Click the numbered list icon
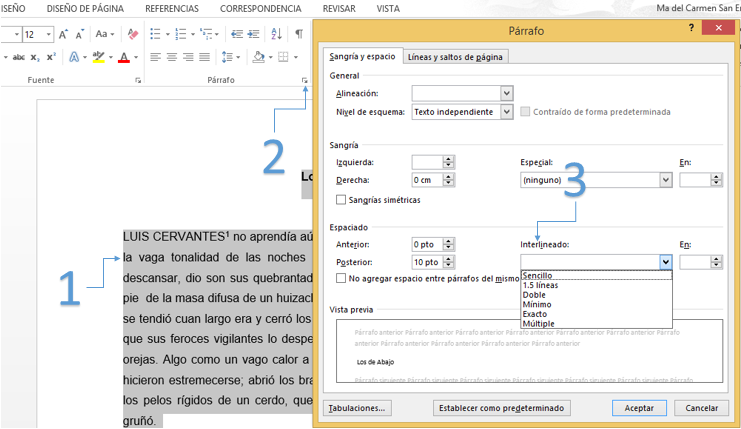Screen dimensions: 741x429 pos(180,34)
